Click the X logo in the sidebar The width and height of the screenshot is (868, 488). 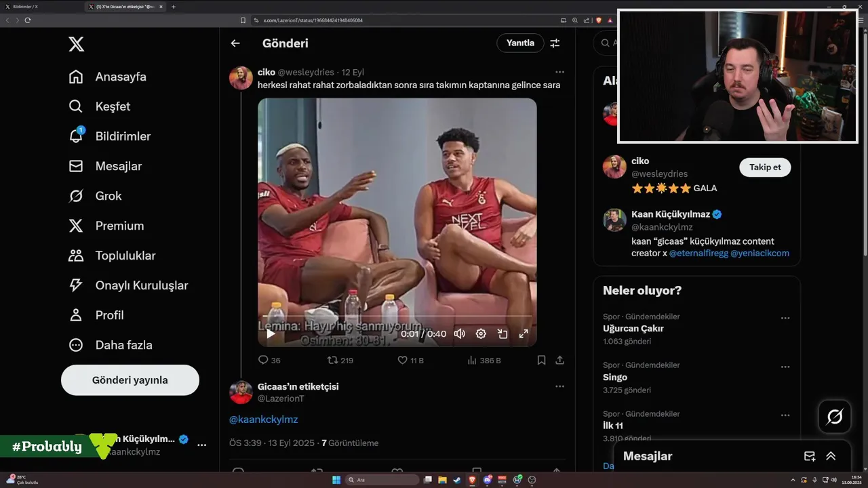click(77, 45)
